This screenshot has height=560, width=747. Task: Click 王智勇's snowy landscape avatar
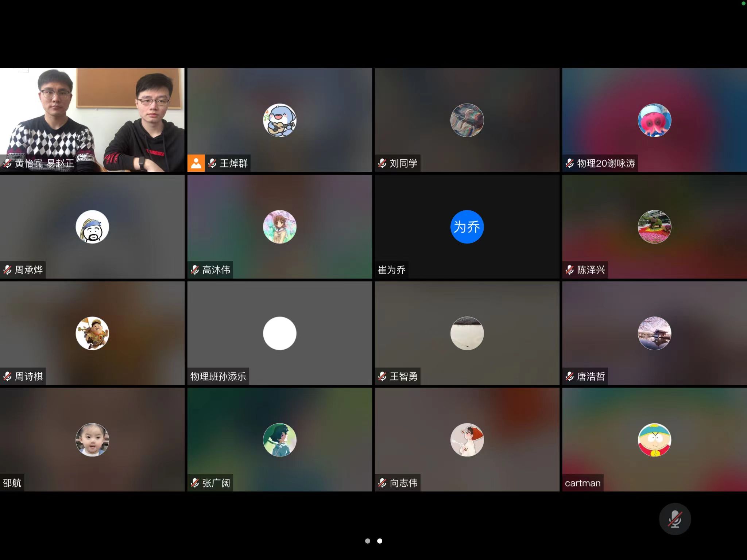467,333
